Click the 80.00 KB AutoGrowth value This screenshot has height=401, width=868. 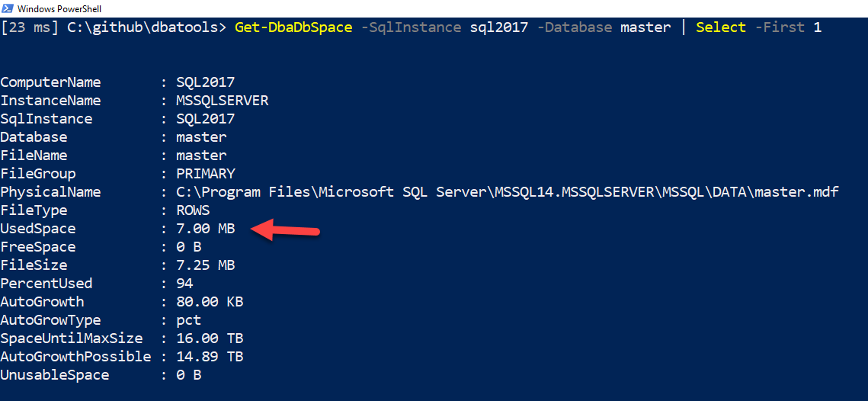210,302
